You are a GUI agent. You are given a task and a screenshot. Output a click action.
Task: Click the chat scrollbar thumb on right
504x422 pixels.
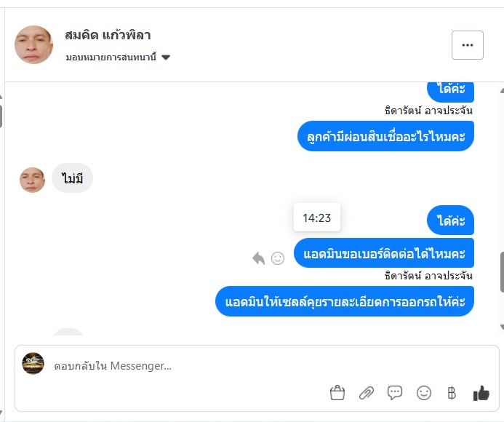coord(502,271)
